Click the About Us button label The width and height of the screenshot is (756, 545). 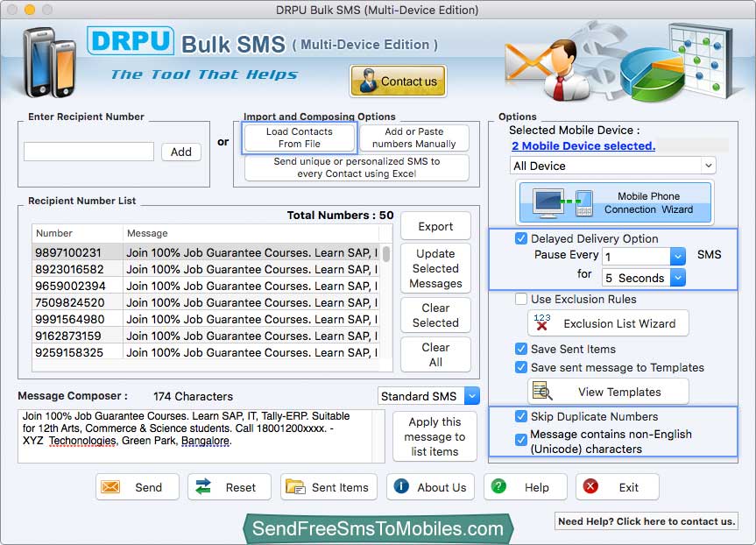click(442, 487)
